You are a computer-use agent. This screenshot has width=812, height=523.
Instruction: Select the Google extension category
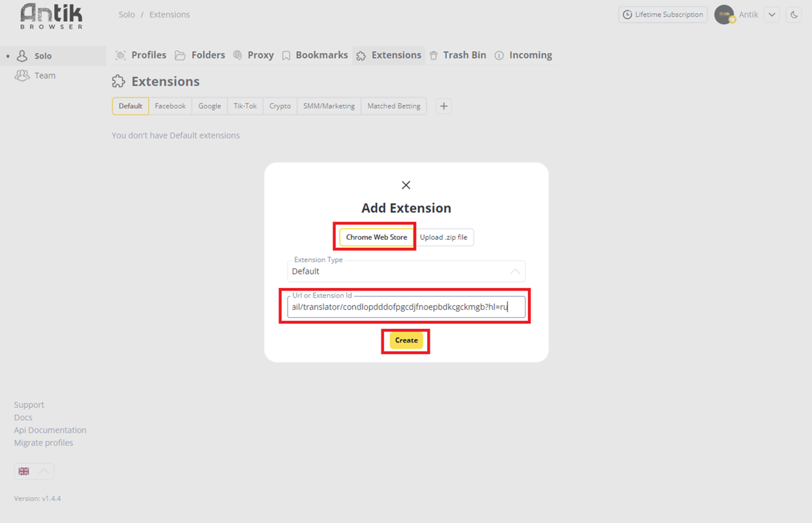click(210, 106)
